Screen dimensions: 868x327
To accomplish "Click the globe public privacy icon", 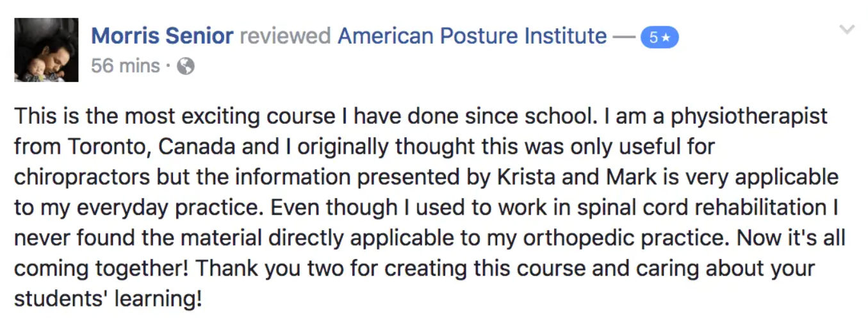I will pos(186,66).
